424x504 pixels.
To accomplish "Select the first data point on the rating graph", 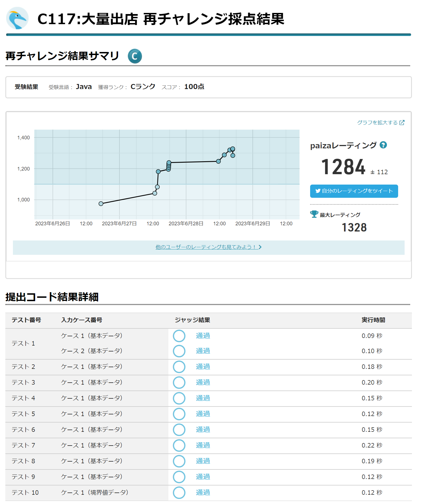I will pyautogui.click(x=101, y=204).
